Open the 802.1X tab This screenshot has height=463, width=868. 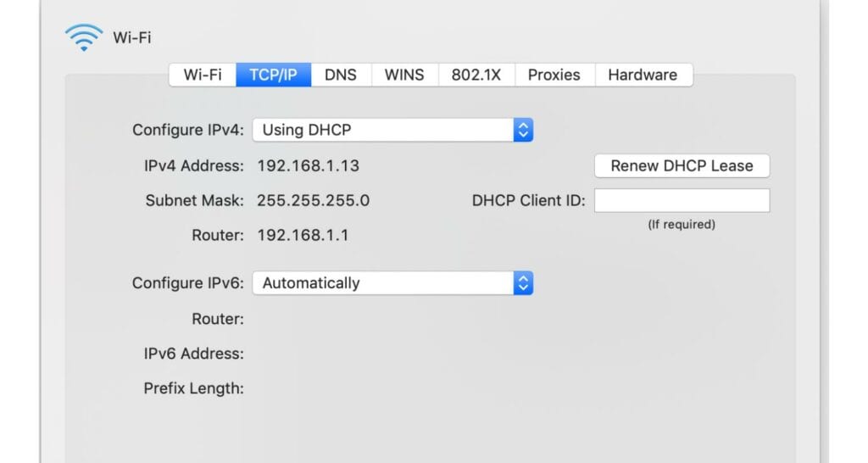tap(476, 75)
